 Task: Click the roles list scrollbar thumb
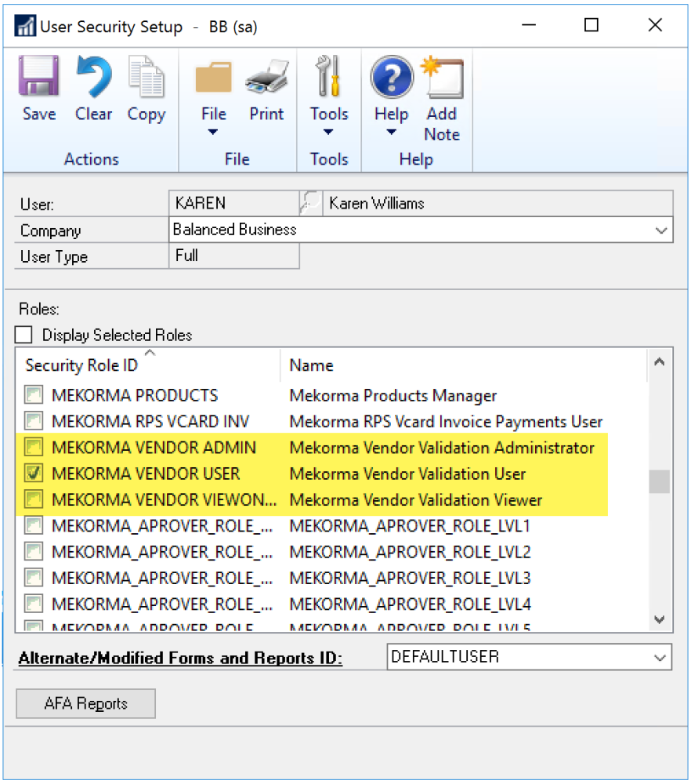[x=660, y=481]
